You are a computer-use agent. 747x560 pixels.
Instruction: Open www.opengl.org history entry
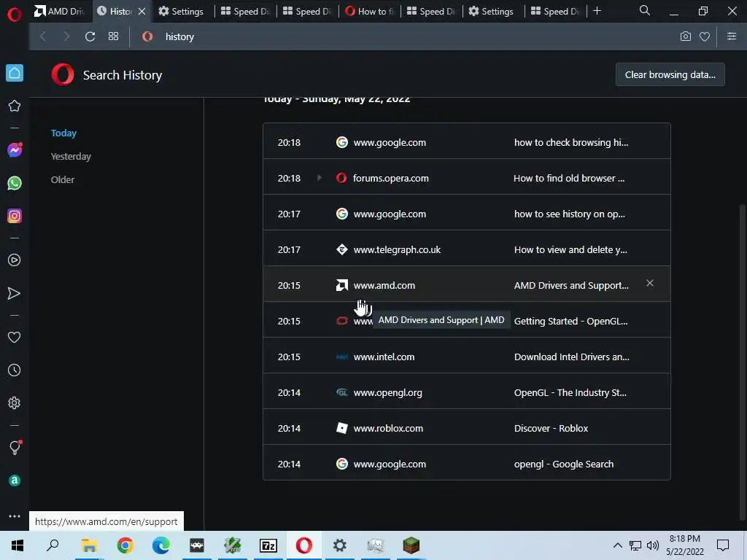click(466, 392)
